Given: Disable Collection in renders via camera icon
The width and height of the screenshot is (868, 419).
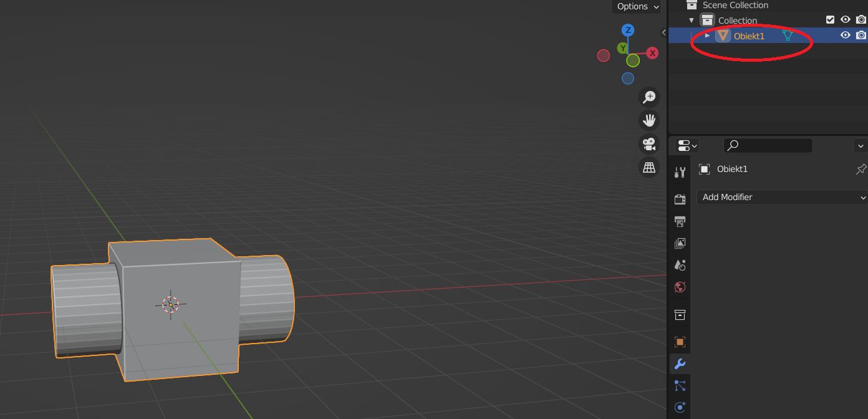Looking at the screenshot, I should pyautogui.click(x=861, y=20).
